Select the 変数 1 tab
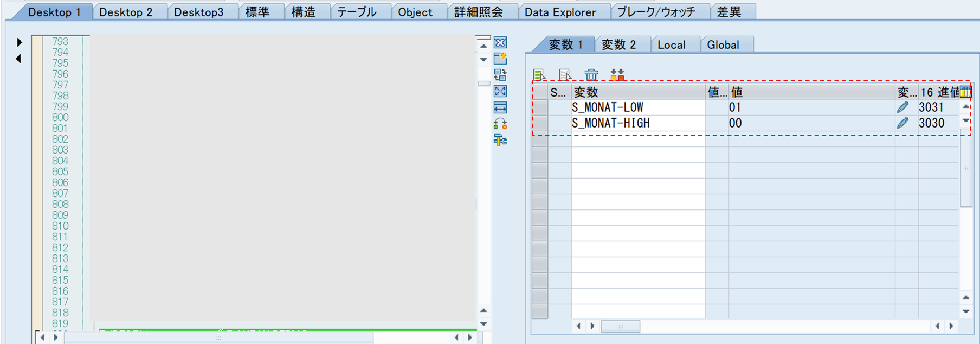Image resolution: width=980 pixels, height=344 pixels. pyautogui.click(x=565, y=44)
